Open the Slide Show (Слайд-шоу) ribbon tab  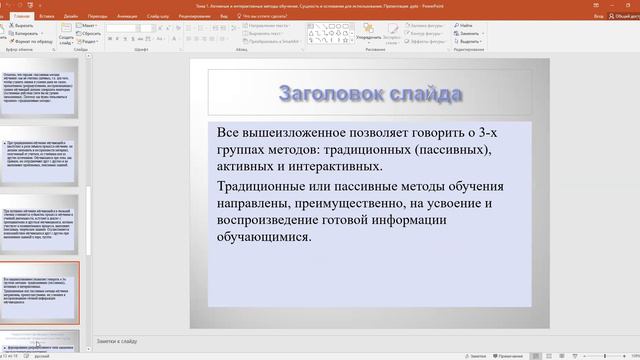158,16
